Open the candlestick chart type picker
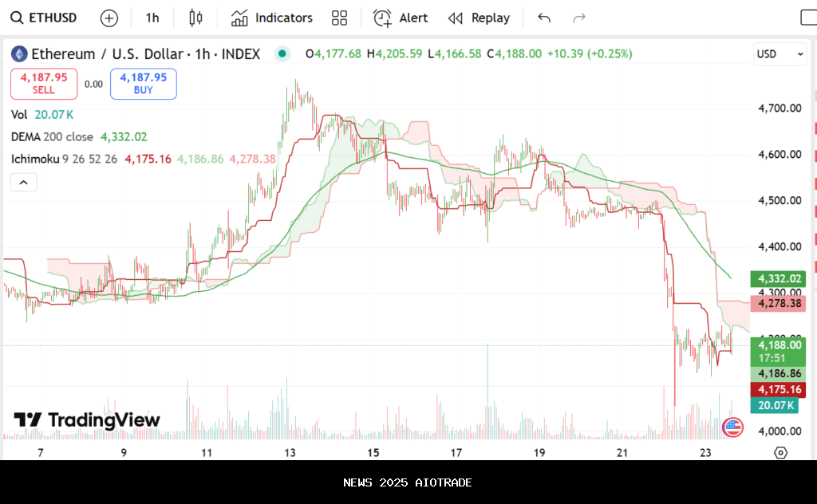Viewport: 817px width, 504px height. tap(195, 18)
